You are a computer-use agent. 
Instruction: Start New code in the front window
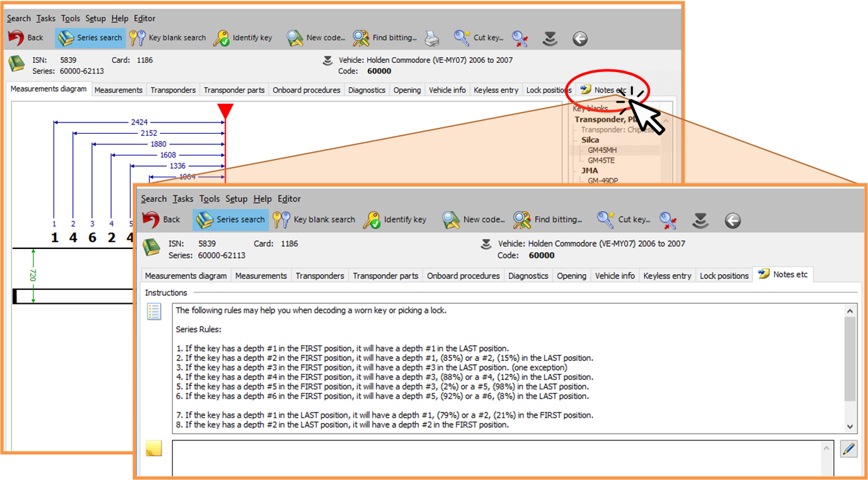474,220
